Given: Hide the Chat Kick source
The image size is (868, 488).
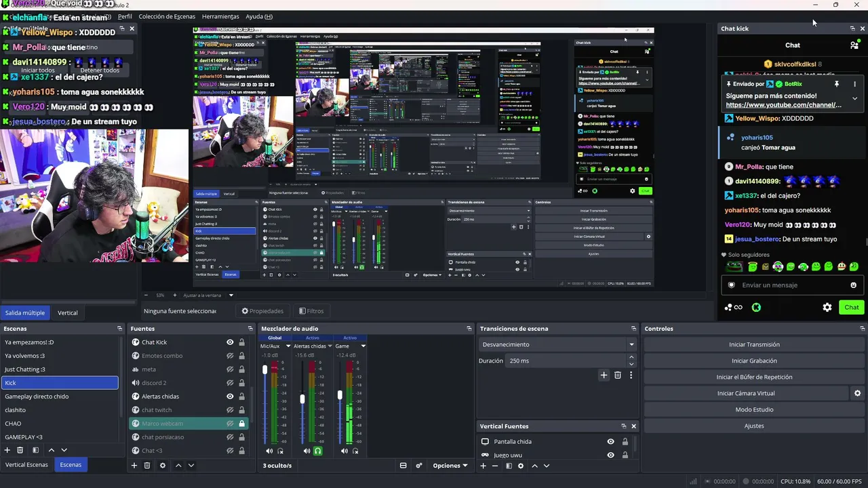Looking at the screenshot, I should point(230,342).
